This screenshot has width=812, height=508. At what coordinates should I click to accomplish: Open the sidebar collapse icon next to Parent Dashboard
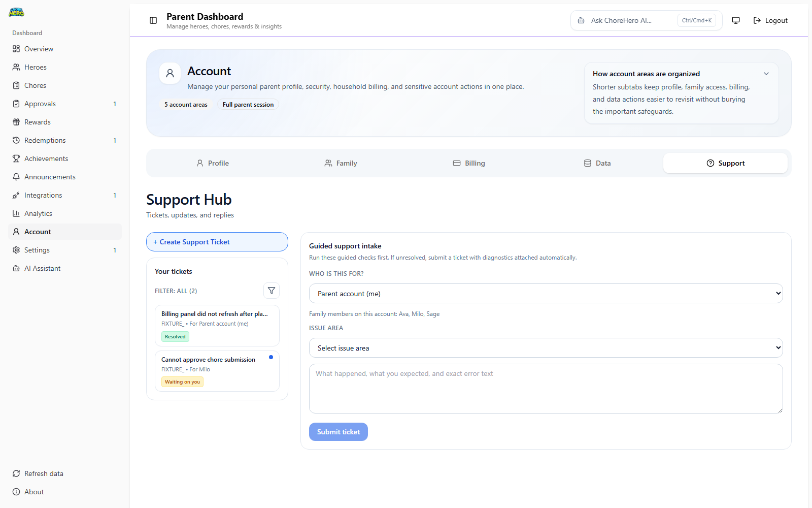tap(153, 20)
